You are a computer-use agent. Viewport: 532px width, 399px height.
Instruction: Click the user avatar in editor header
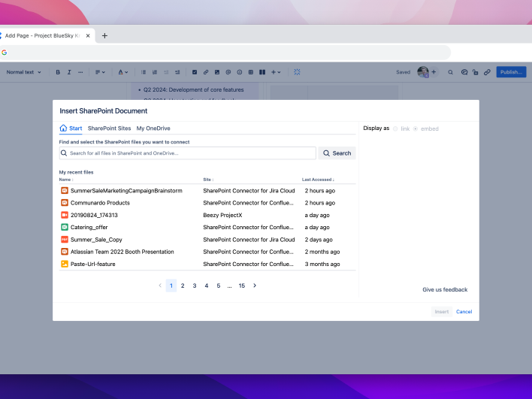423,72
